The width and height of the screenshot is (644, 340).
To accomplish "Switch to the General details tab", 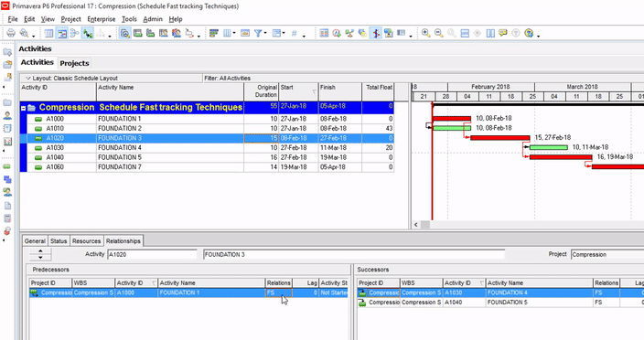I will click(x=35, y=240).
